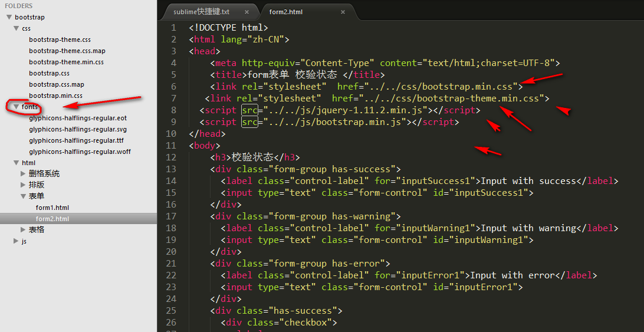Click line number 26 in gutter
Screen dimensions: 644x332
[x=171, y=323]
